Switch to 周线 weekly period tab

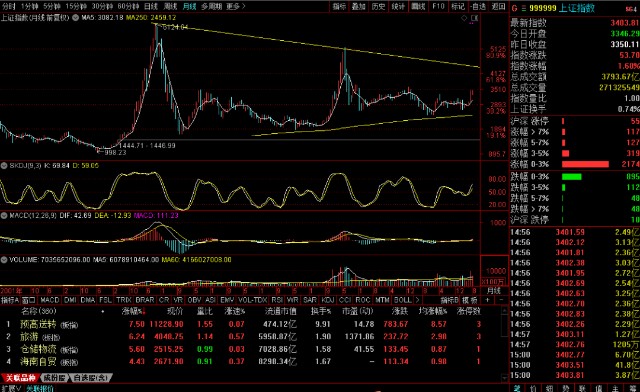(170, 6)
